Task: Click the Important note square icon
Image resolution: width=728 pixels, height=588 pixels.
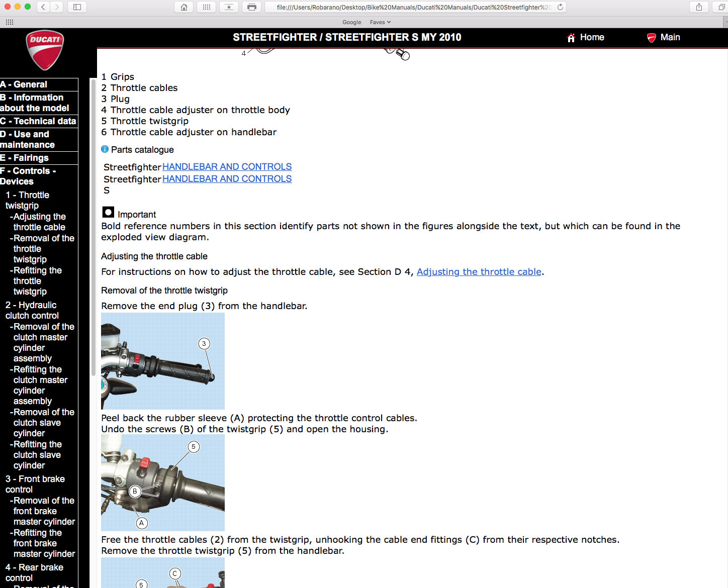Action: pos(108,212)
